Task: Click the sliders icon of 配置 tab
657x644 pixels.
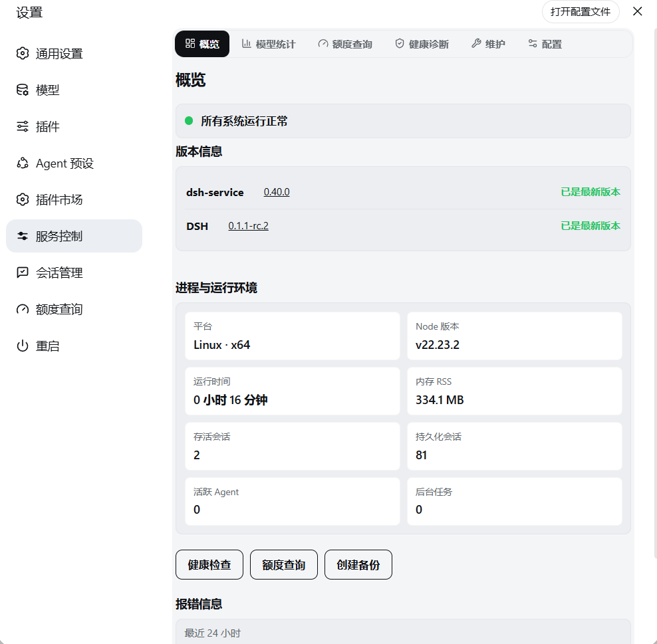Action: pyautogui.click(x=533, y=44)
